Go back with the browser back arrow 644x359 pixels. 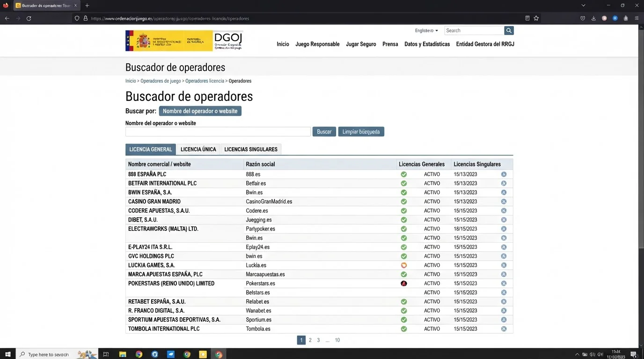[x=7, y=18]
